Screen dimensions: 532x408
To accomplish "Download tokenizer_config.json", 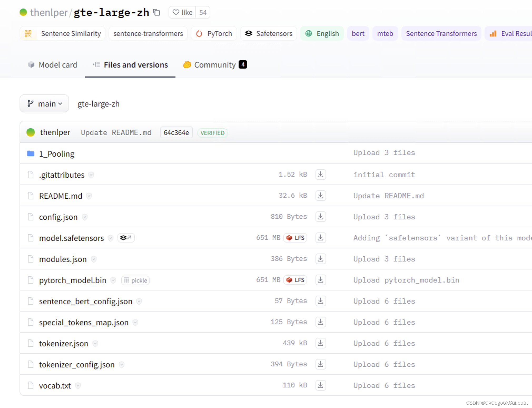I will click(x=321, y=364).
